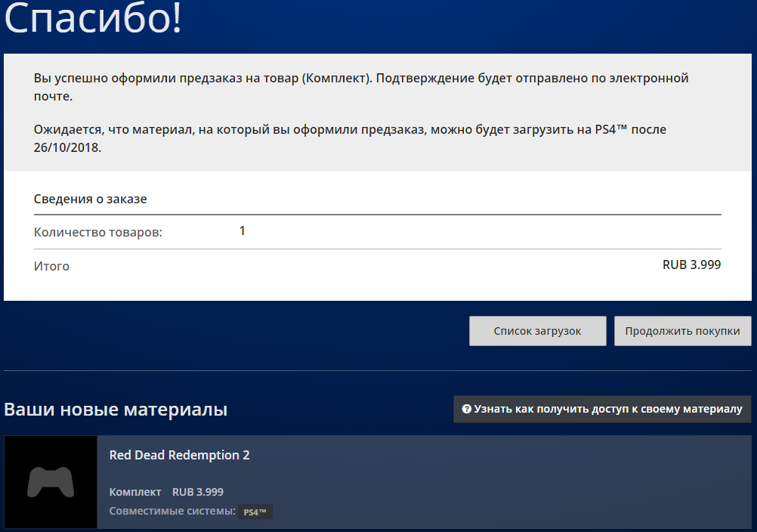Click the Итого label
757x532 pixels.
(x=51, y=266)
